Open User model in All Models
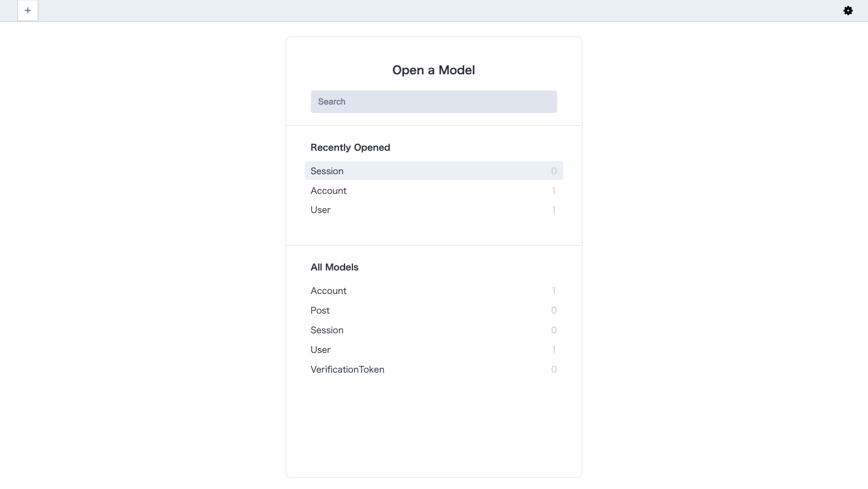This screenshot has width=868, height=489. pos(320,350)
